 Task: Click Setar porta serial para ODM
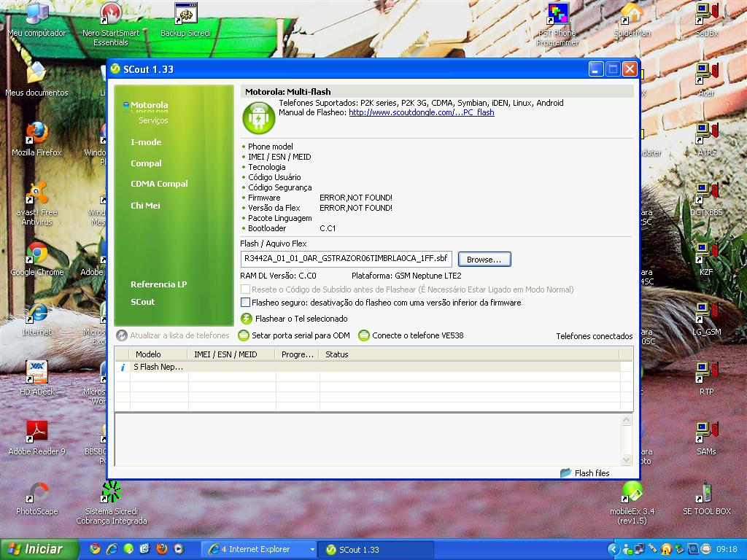301,335
